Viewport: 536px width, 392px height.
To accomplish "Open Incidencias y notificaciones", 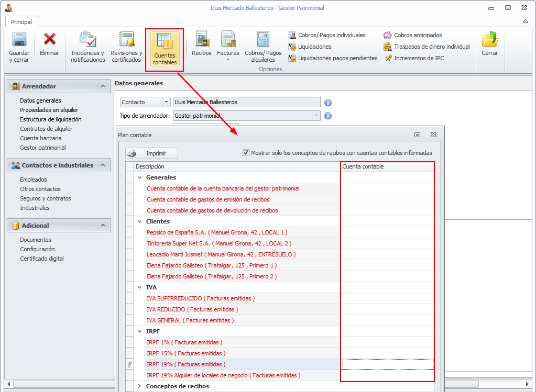I will pyautogui.click(x=87, y=40).
